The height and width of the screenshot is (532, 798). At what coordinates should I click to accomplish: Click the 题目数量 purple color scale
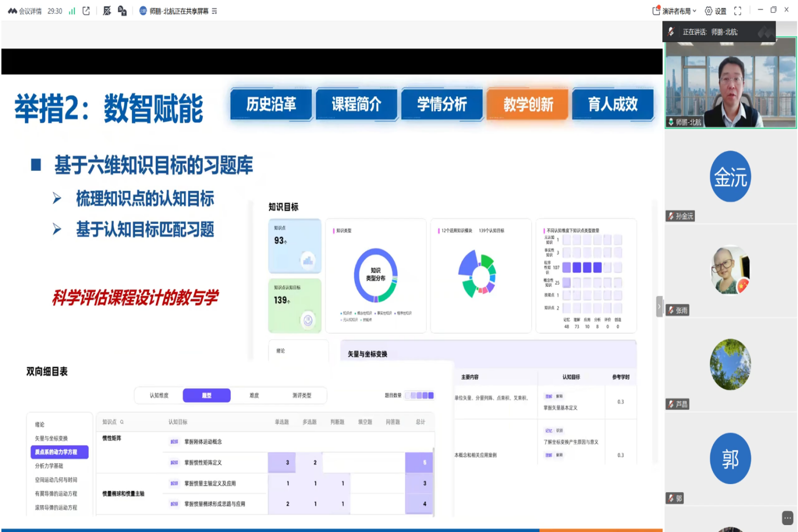tap(420, 395)
